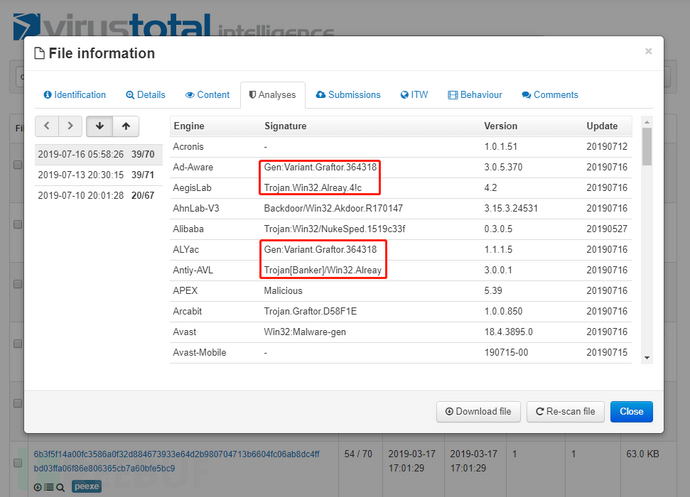Click the left arrow navigation button
Image resolution: width=690 pixels, height=497 pixels.
coord(46,126)
